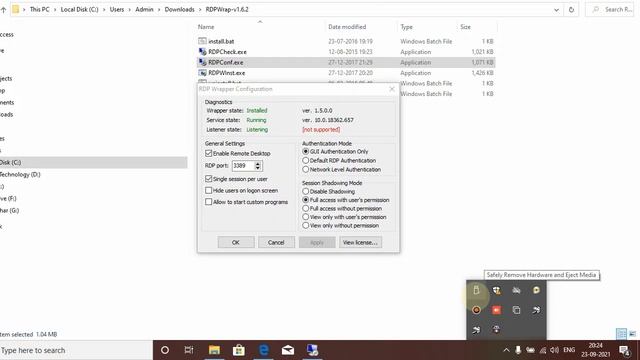Switch Explorer to large icons view
The image size is (640, 360).
click(x=632, y=334)
